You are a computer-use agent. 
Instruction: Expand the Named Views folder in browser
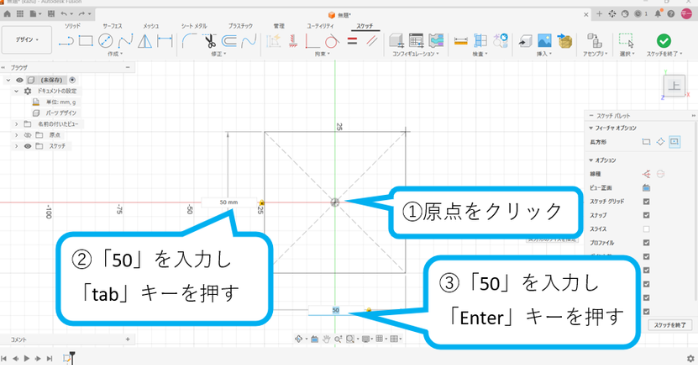click(x=16, y=124)
